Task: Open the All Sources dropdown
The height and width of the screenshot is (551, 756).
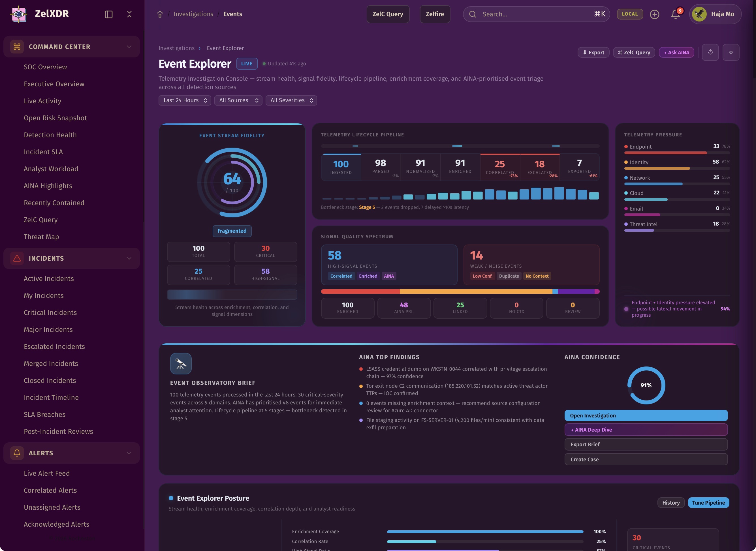Action: click(238, 100)
